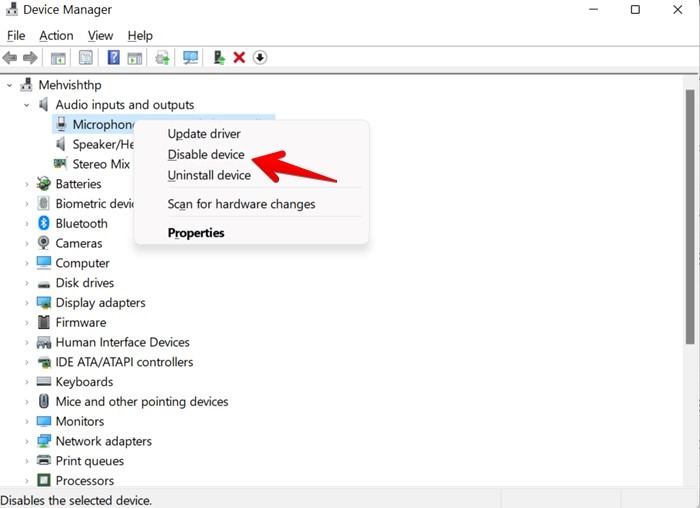
Task: Select the Keyboards label
Action: point(84,382)
